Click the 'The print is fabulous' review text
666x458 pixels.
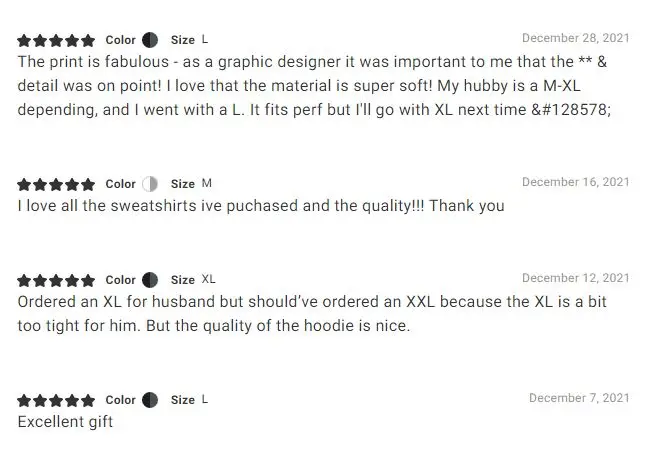point(314,84)
